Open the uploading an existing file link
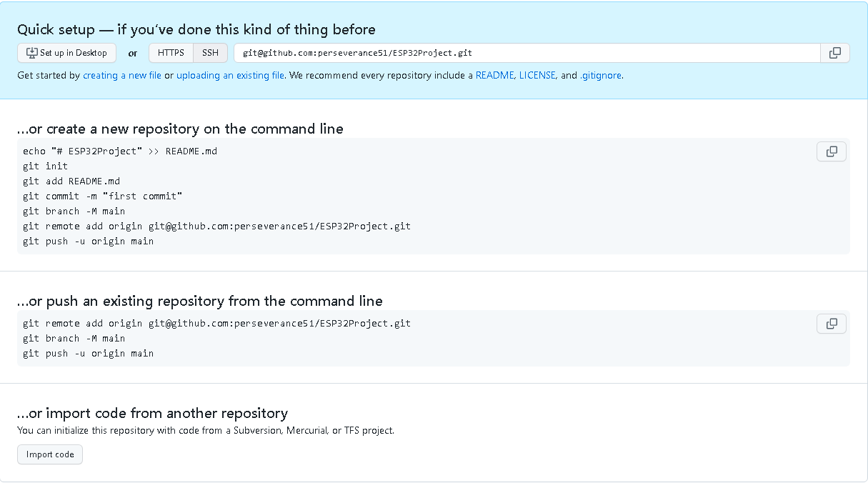The height and width of the screenshot is (483, 868). 230,75
